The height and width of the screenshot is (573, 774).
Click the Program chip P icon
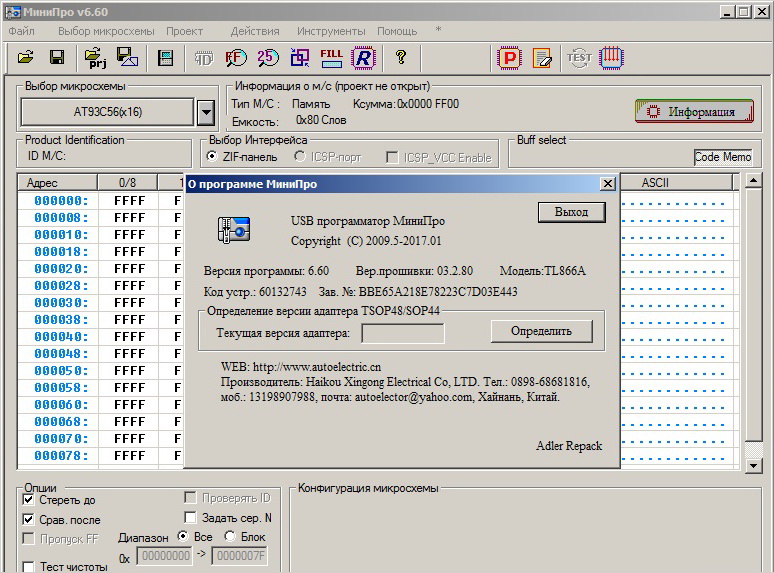[x=510, y=58]
